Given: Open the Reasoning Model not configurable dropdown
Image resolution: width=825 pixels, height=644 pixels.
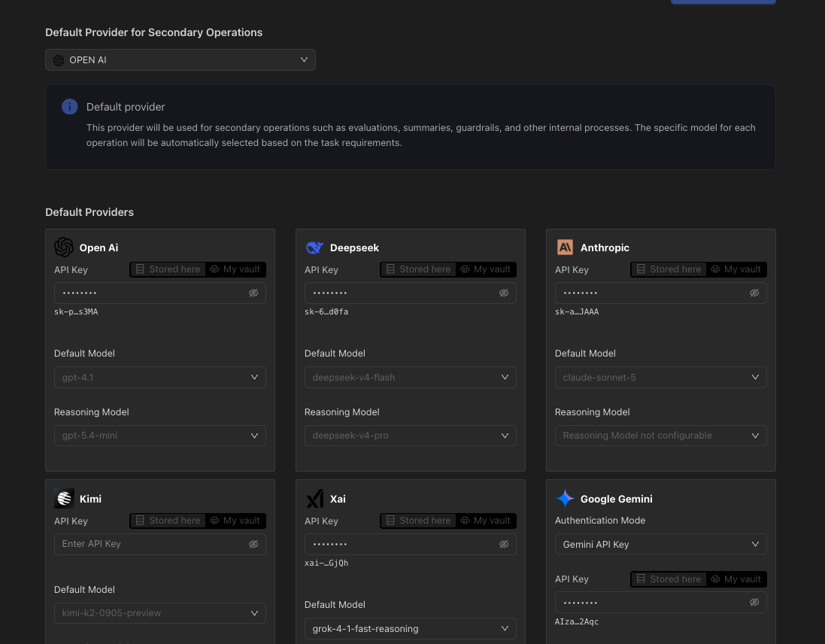Looking at the screenshot, I should pos(661,436).
